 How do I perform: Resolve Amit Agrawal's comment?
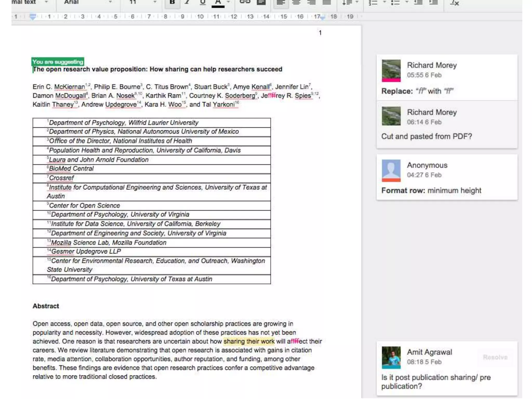[x=495, y=357]
